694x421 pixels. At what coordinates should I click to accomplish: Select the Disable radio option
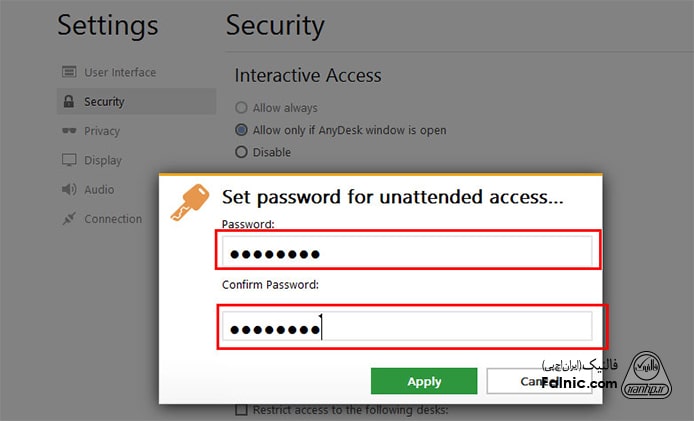point(241,152)
